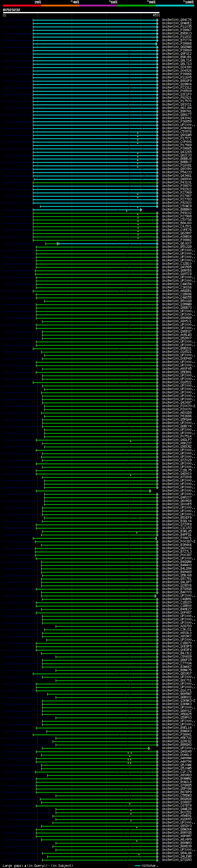The image size is (197, 868).
Task: Open hit UniRef100_C5XWC9
Action: pos(177,206)
